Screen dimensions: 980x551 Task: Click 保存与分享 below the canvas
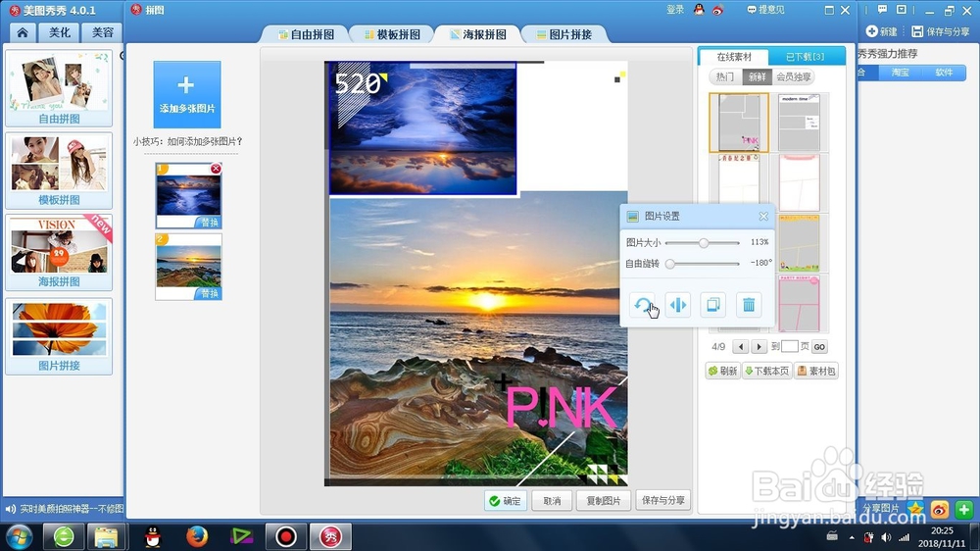tap(663, 500)
